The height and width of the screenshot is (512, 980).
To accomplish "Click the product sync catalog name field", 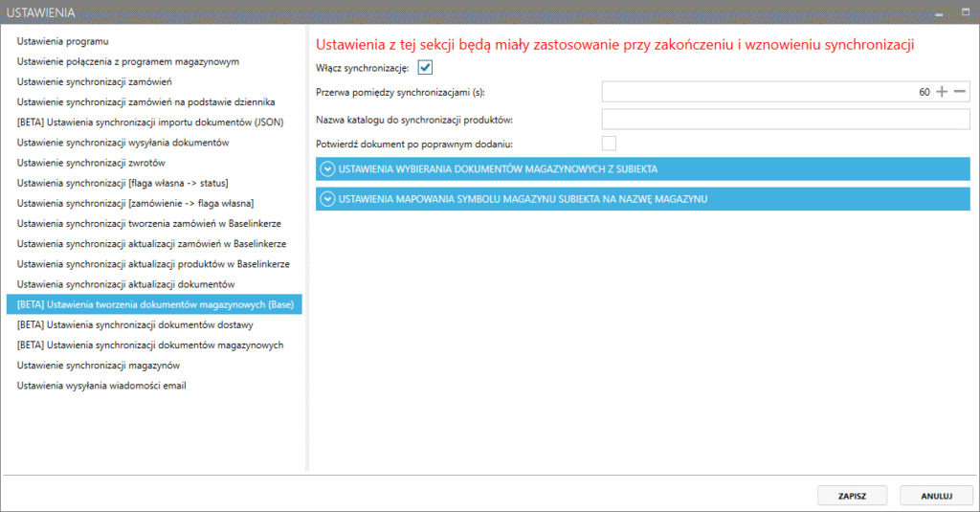I will pyautogui.click(x=786, y=119).
